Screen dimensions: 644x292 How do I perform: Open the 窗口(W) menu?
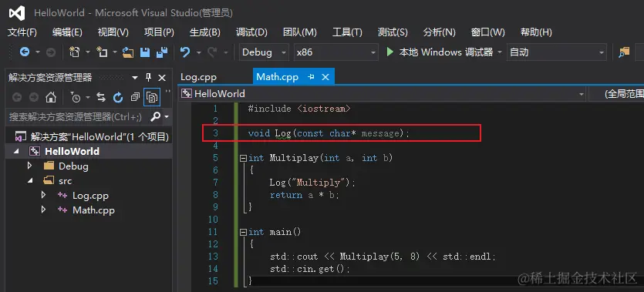(488, 32)
